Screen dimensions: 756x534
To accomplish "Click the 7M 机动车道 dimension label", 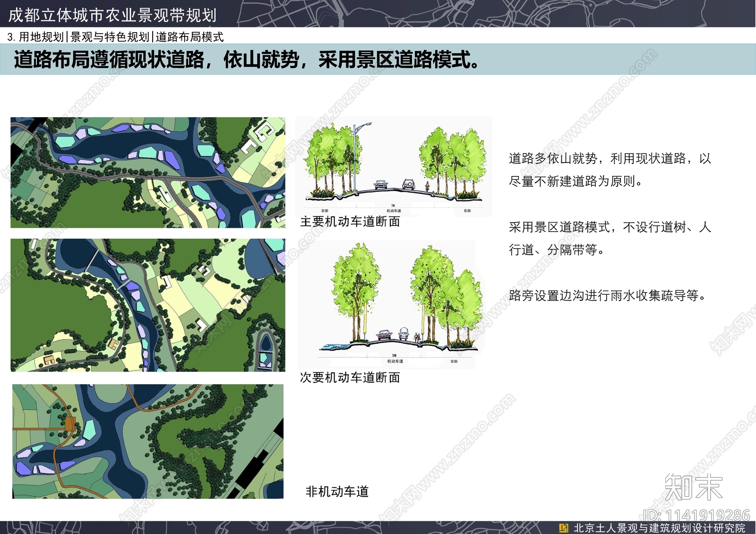I will click(394, 208).
